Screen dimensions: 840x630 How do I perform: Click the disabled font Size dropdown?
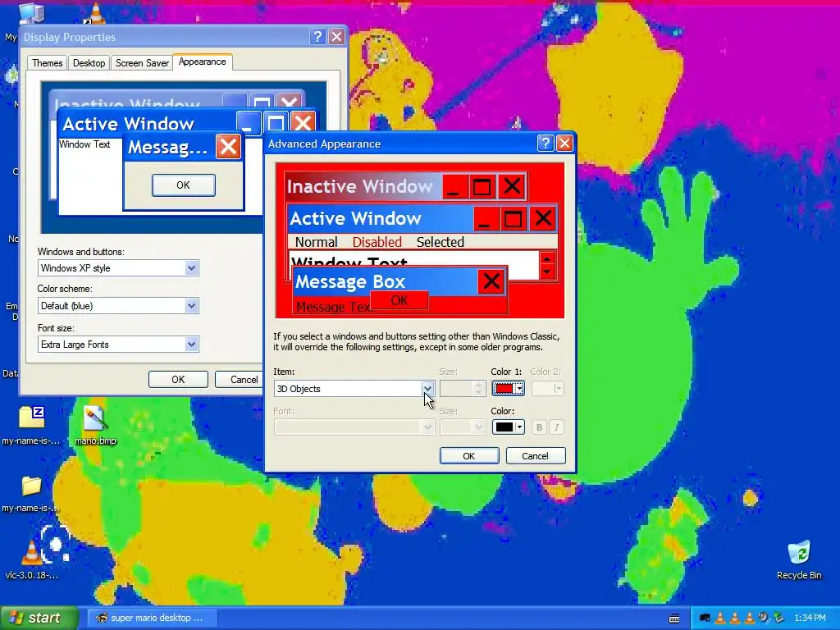[x=463, y=427]
